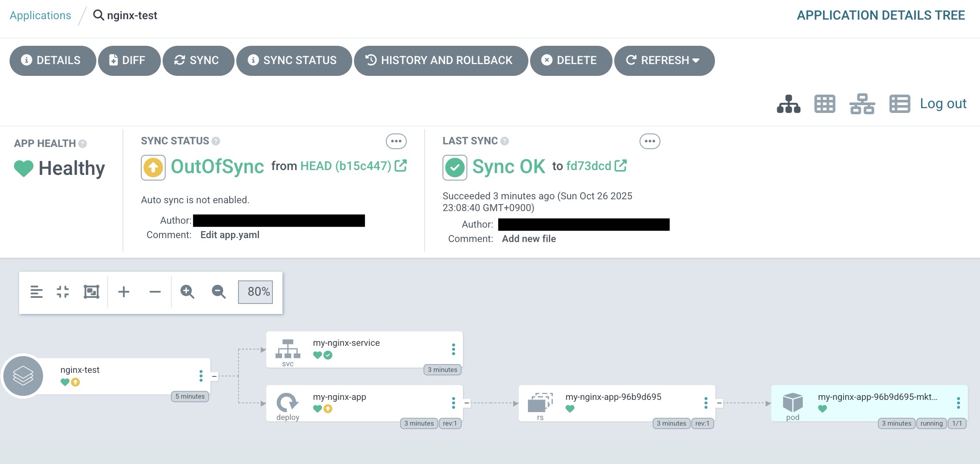Click the fit-to-screen image icon in graph toolbar
980x464 pixels.
(x=91, y=292)
